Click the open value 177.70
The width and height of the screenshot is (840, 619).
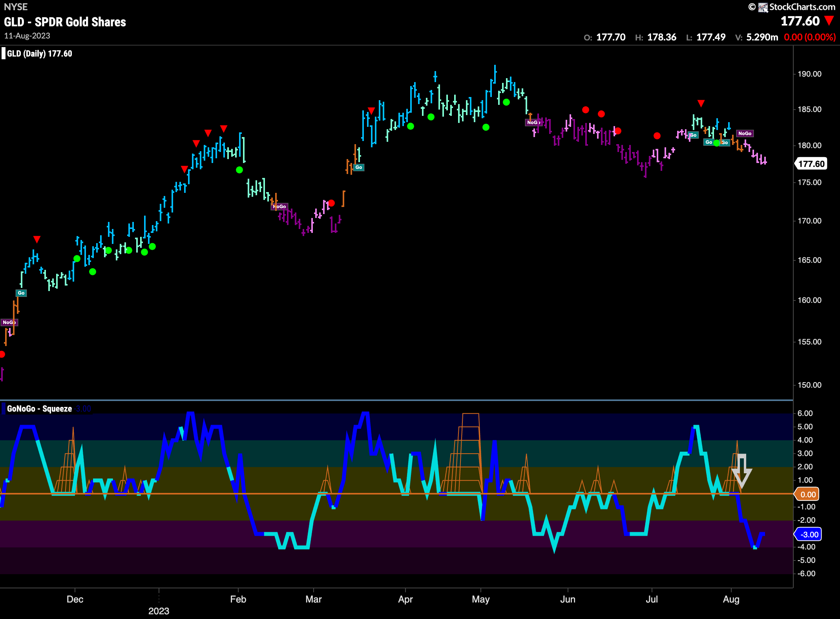pyautogui.click(x=611, y=37)
